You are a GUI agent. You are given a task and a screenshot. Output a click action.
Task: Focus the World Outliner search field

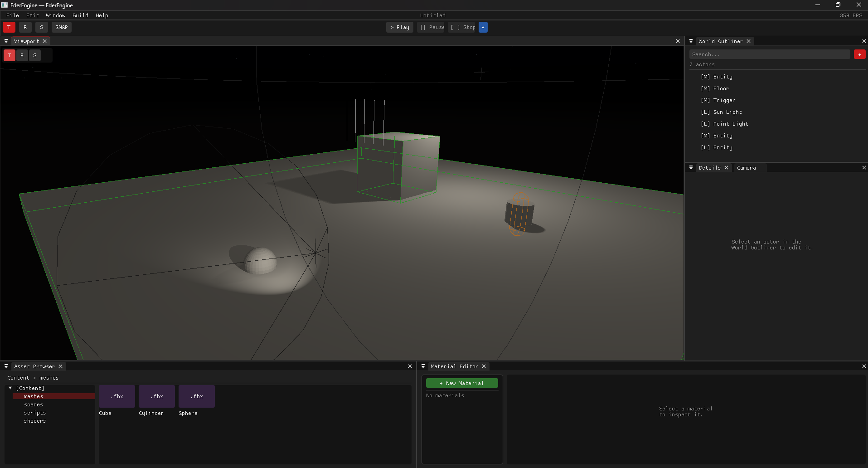coord(770,54)
